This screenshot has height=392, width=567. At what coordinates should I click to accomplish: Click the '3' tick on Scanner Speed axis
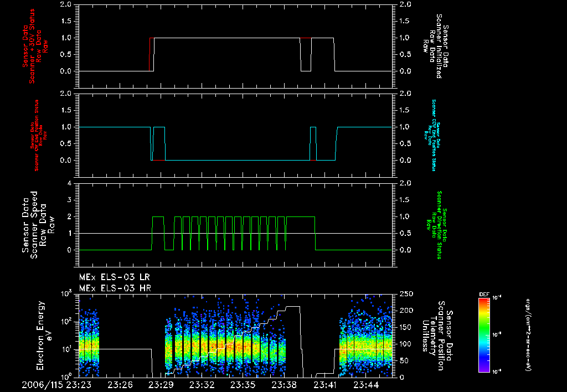click(69, 200)
